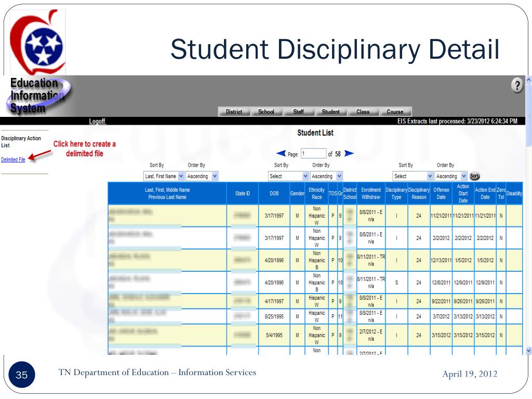
Task: Open the Student tab
Action: [330, 112]
